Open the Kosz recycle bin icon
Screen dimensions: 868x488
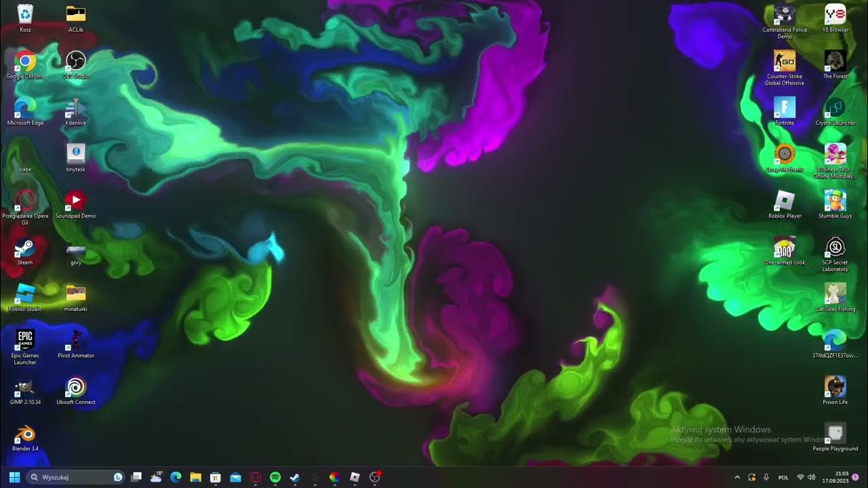(x=25, y=18)
